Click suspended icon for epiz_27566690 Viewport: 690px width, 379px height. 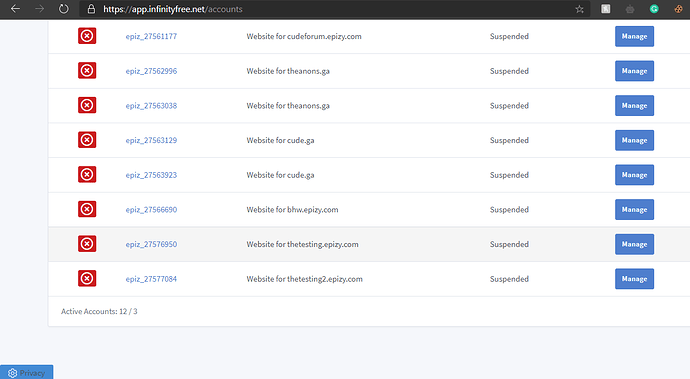pos(87,209)
